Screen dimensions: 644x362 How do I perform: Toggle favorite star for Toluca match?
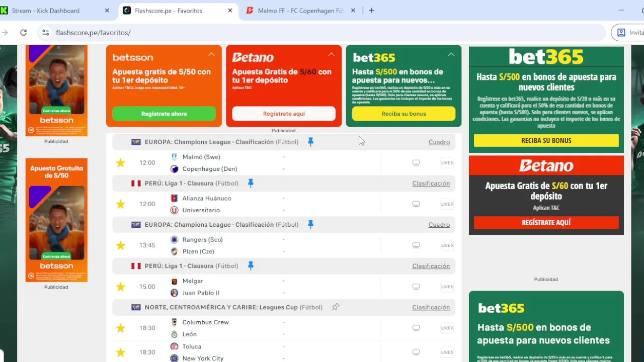(x=120, y=352)
